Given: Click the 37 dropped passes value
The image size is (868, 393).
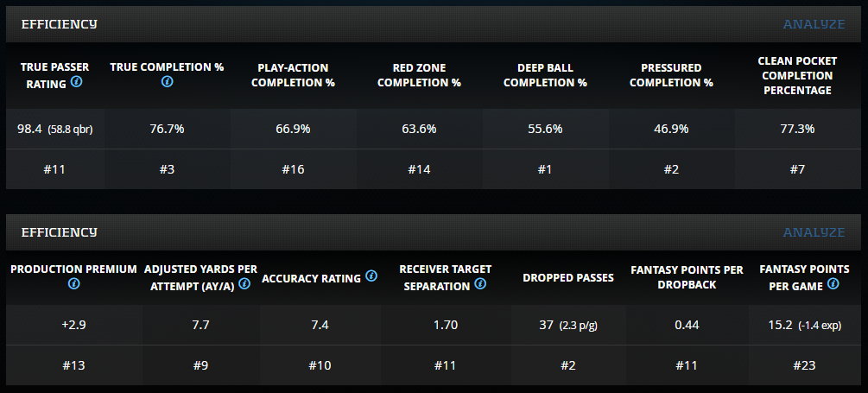Looking at the screenshot, I should [546, 326].
